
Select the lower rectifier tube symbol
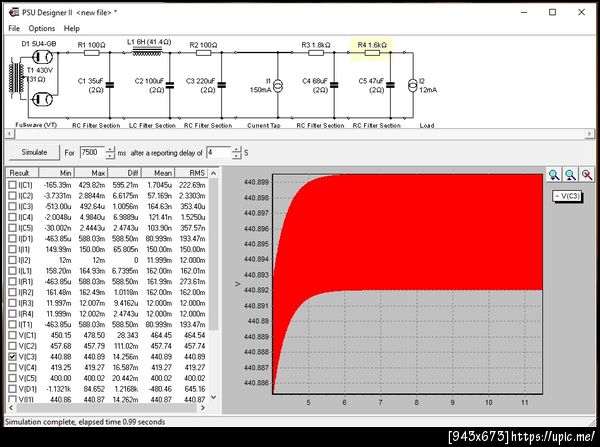[x=42, y=100]
